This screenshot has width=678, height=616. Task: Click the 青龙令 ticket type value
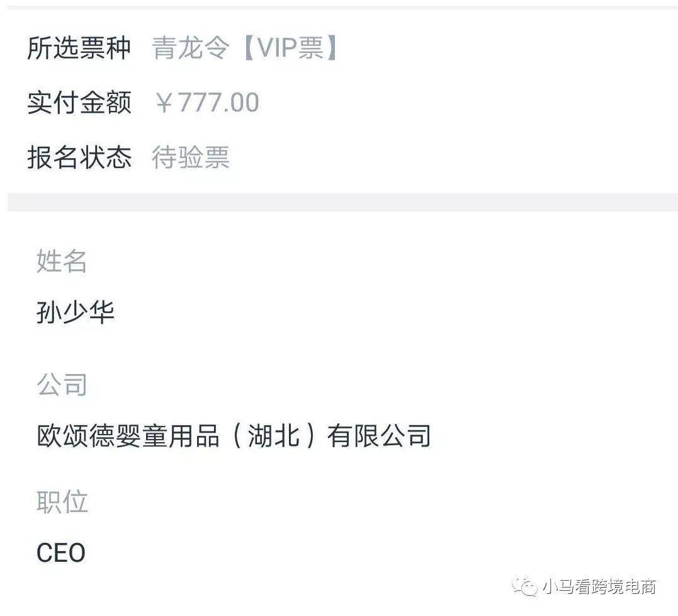pos(190,48)
